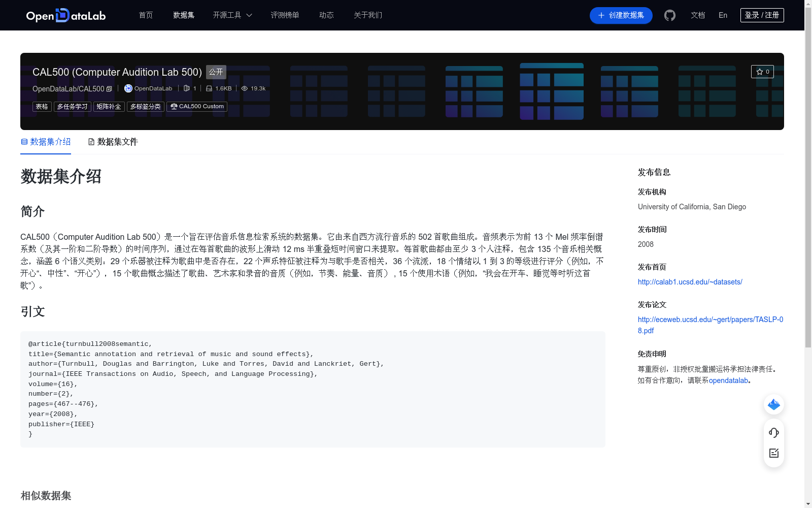Click the 创建数据集 button
This screenshot has width=812, height=508.
(621, 15)
